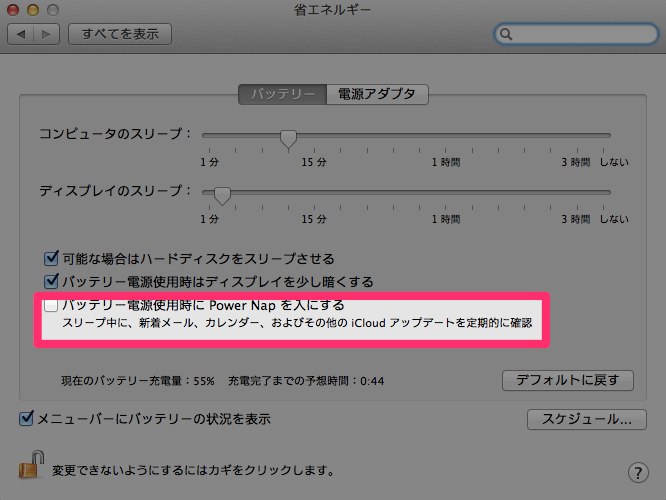Click the magnifying glass search icon

point(505,34)
